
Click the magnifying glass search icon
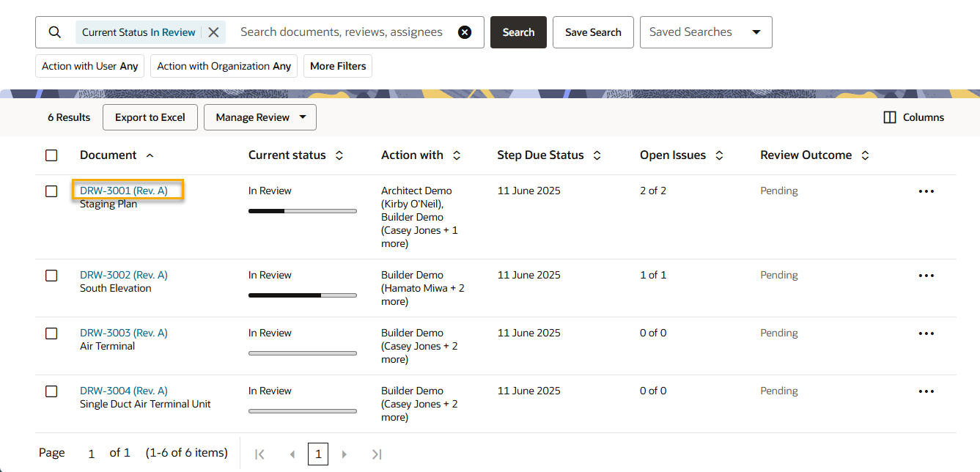click(x=55, y=32)
